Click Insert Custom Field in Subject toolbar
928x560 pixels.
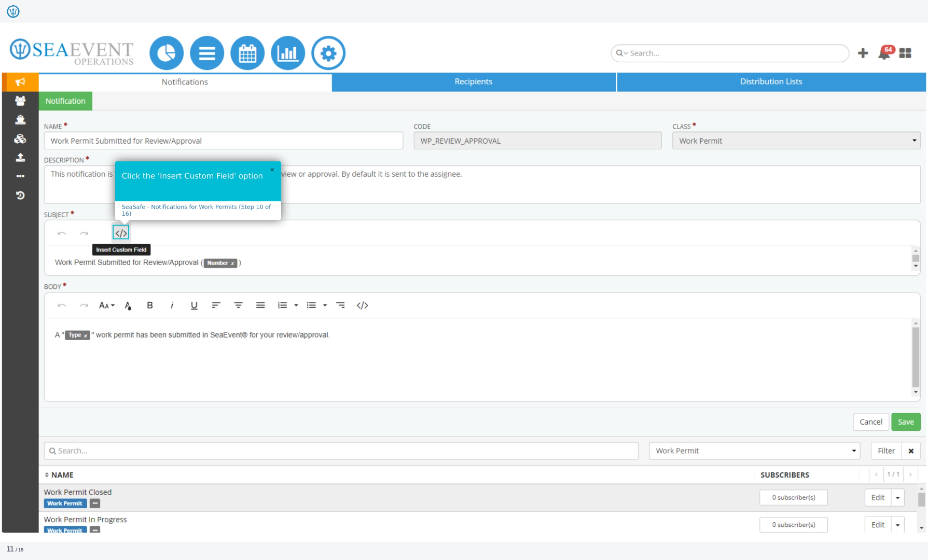coord(121,233)
